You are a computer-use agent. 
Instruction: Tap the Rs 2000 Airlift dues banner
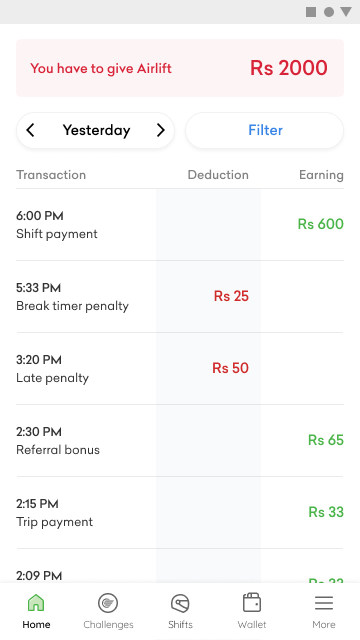click(x=180, y=68)
